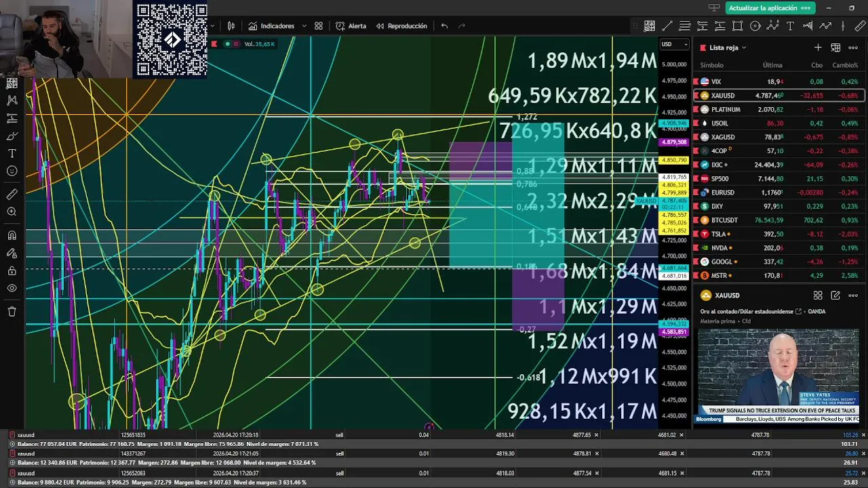Select MSTR in watchlist
The width and height of the screenshot is (868, 488).
click(x=779, y=276)
